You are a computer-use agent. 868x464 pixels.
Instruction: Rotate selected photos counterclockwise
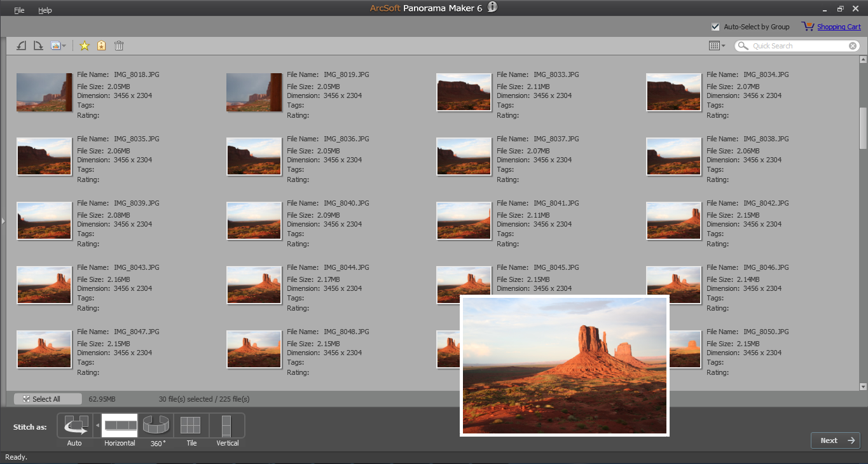pyautogui.click(x=22, y=46)
